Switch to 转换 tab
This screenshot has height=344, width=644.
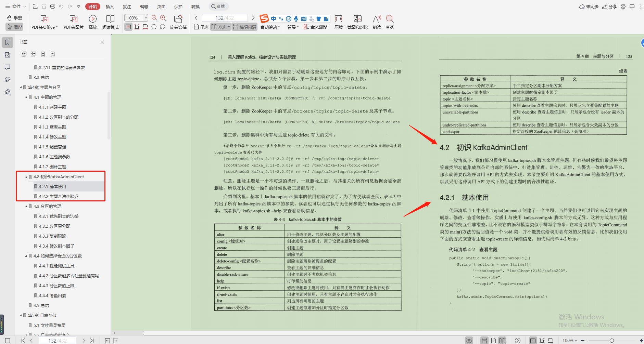[195, 6]
